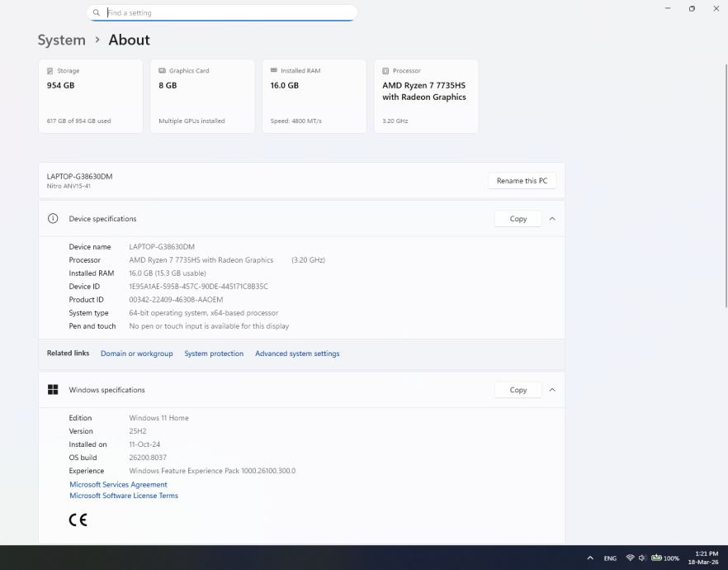Viewport: 728px width, 570px height.
Task: Click the LAPTOP-G38630DM heading beside Rename this PC
Action: click(79, 177)
